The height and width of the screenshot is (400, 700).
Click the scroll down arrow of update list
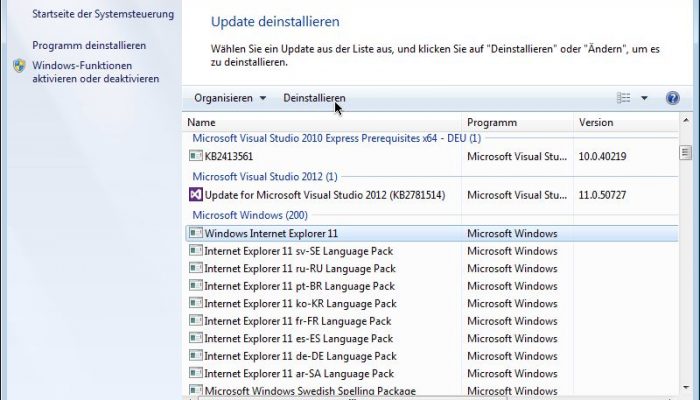coord(685,388)
